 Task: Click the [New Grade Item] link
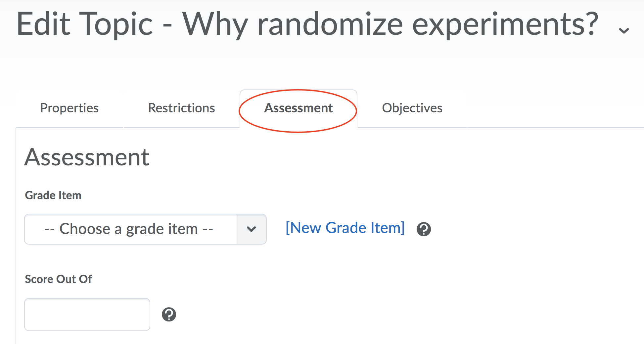345,228
